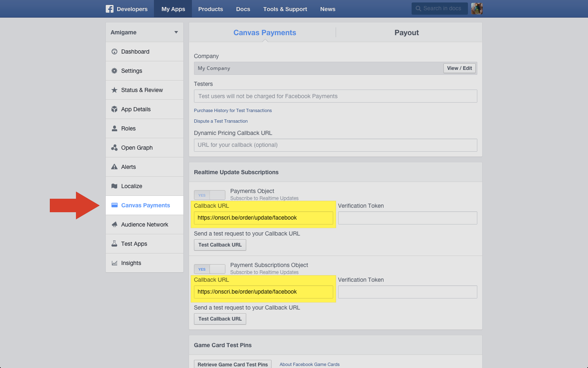Select Canvas Payments in the sidebar
This screenshot has width=588, height=368.
pyautogui.click(x=145, y=205)
